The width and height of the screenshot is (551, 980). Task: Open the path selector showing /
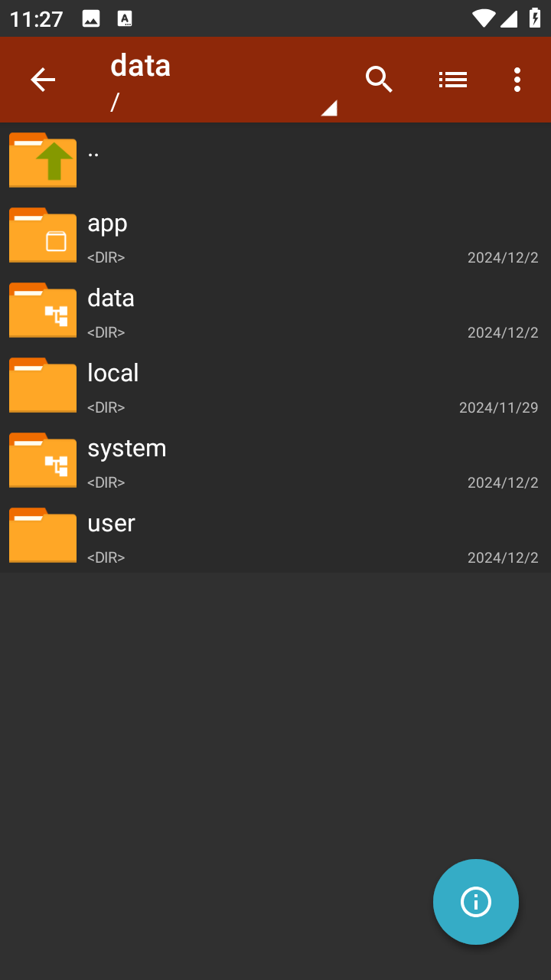223,102
